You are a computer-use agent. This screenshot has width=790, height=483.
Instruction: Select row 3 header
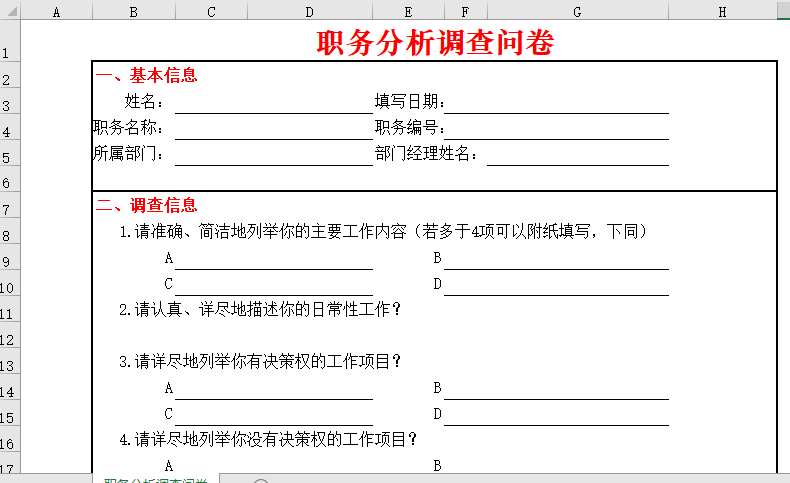point(10,101)
